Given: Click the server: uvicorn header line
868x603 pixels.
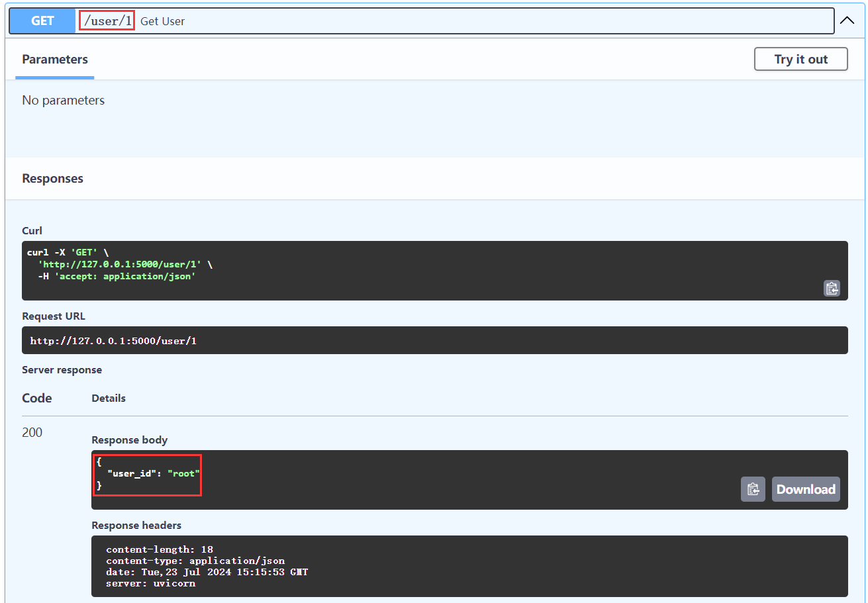Looking at the screenshot, I should pyautogui.click(x=150, y=583).
